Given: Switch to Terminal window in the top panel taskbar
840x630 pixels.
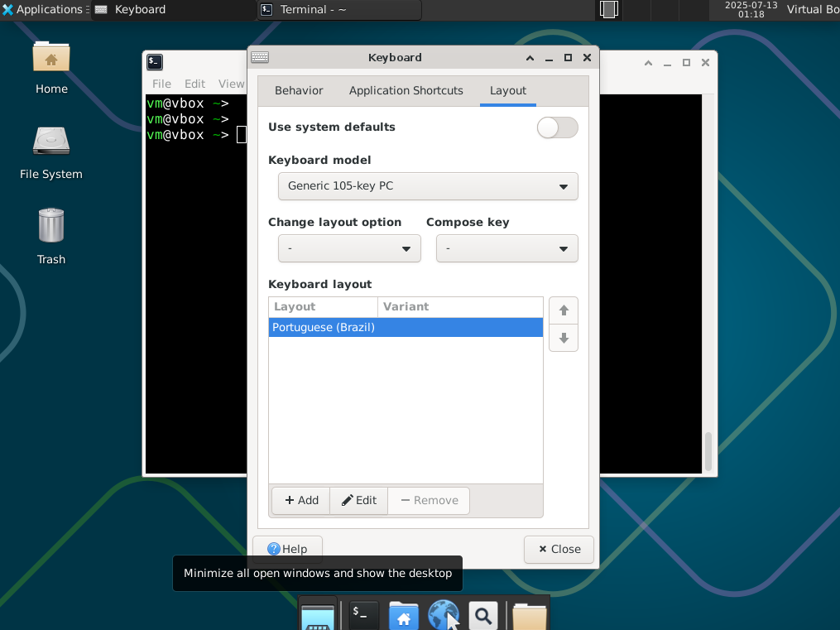Looking at the screenshot, I should [x=339, y=10].
